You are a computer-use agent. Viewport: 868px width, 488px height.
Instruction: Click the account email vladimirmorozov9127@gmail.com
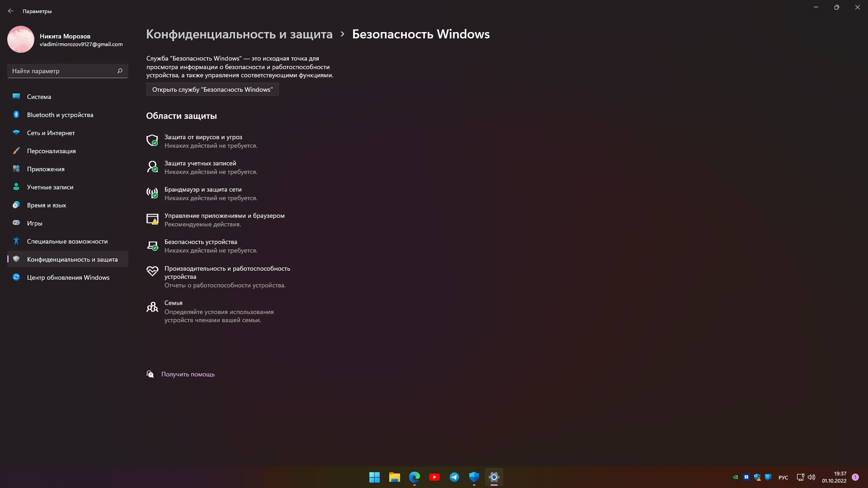[x=81, y=44]
